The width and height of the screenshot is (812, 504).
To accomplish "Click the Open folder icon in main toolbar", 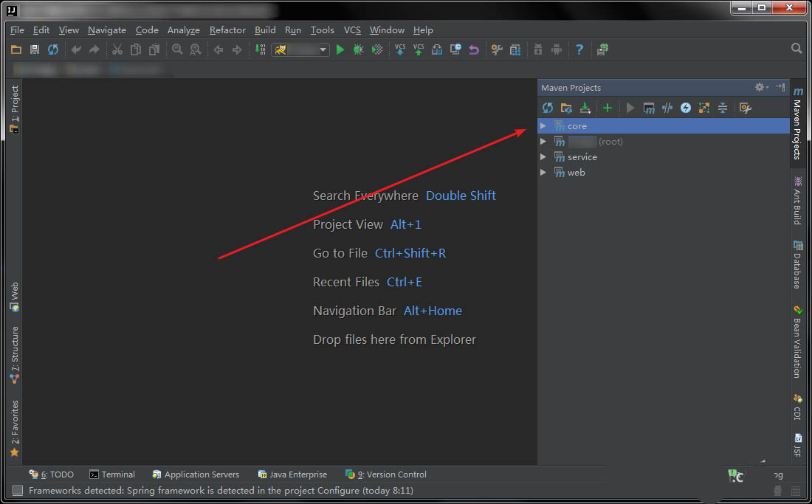I will (x=16, y=49).
